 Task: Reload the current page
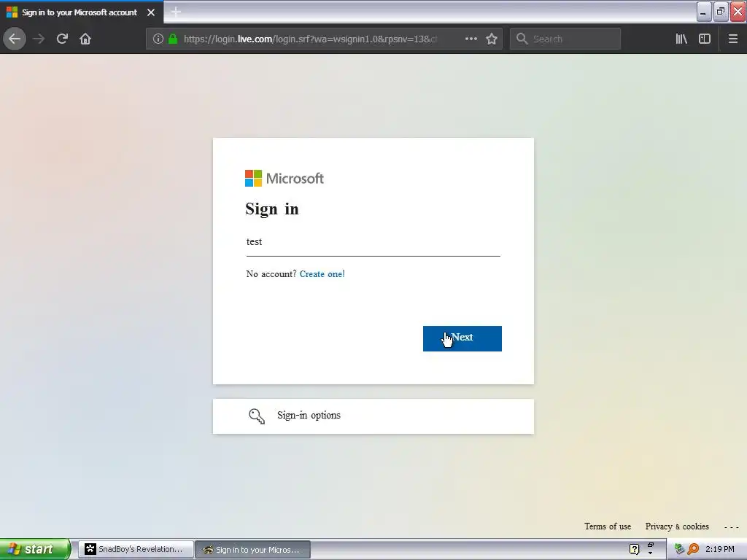pos(62,39)
